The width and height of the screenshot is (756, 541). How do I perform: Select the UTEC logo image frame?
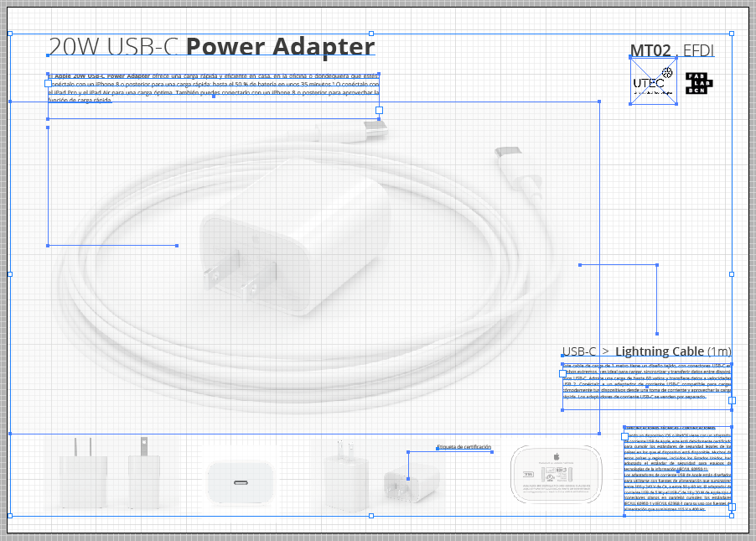click(x=653, y=81)
